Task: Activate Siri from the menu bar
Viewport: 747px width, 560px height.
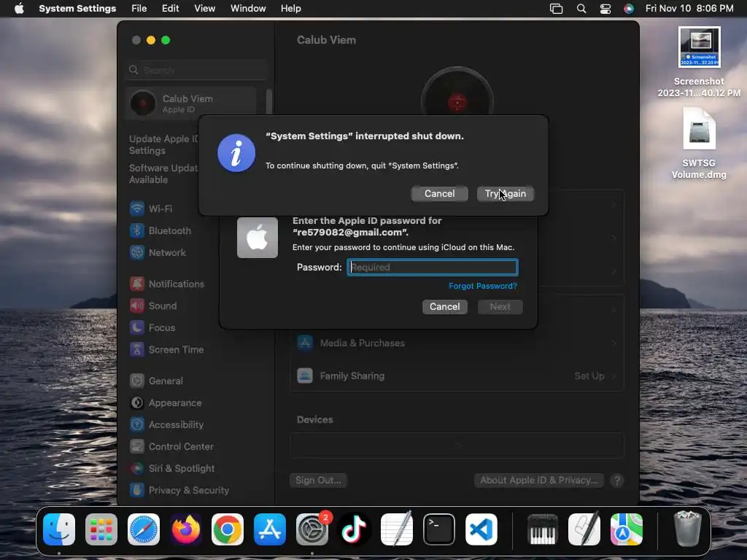Action: coord(629,9)
